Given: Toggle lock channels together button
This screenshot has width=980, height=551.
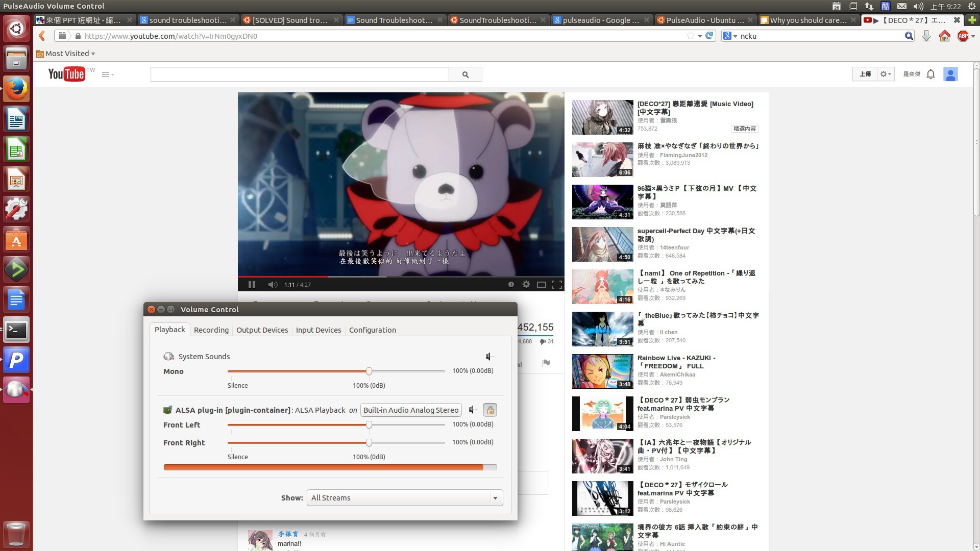Looking at the screenshot, I should (490, 410).
